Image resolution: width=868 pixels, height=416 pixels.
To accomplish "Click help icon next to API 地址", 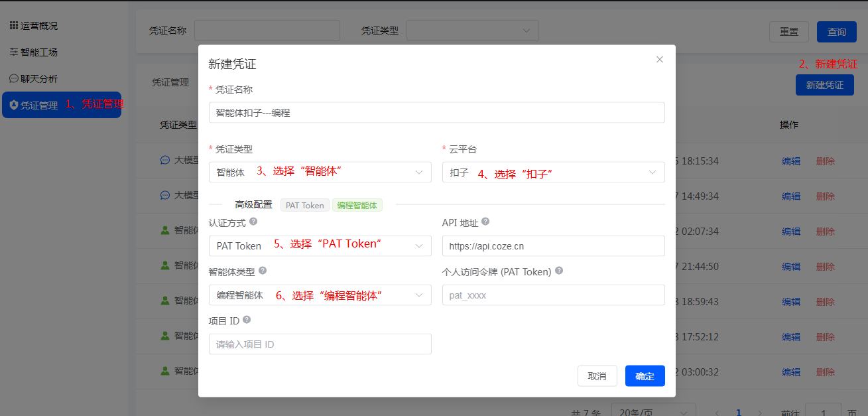I will (x=485, y=222).
